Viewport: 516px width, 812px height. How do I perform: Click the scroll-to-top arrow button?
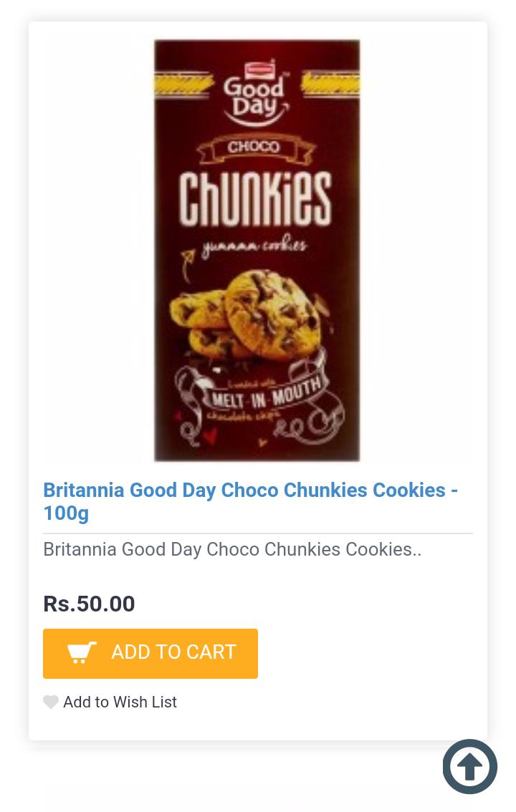[x=469, y=766]
